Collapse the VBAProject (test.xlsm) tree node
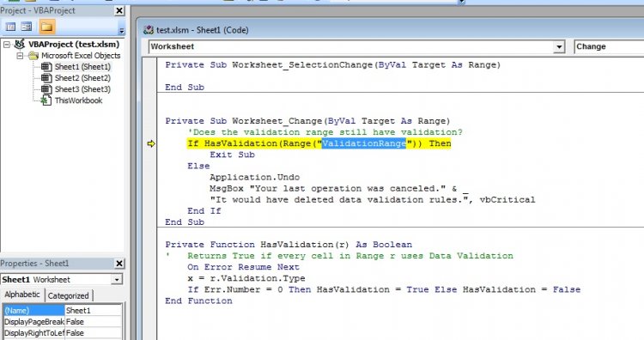The image size is (644, 340). point(7,44)
